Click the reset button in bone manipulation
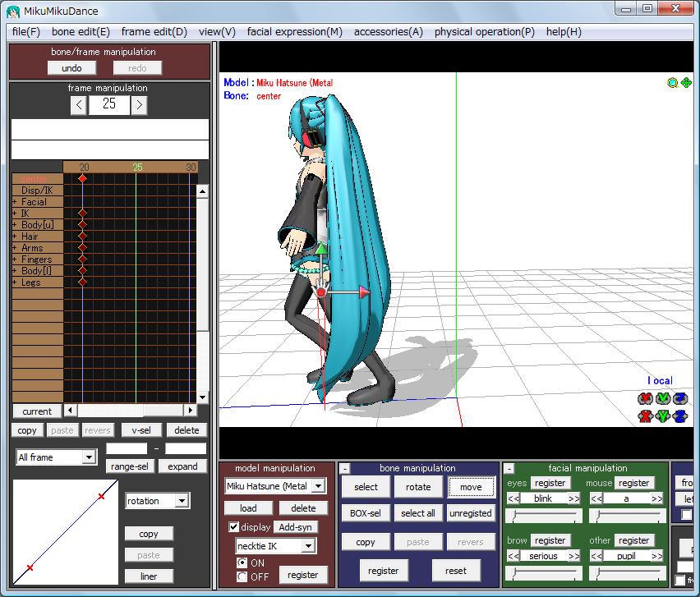This screenshot has width=700, height=597. pyautogui.click(x=456, y=571)
